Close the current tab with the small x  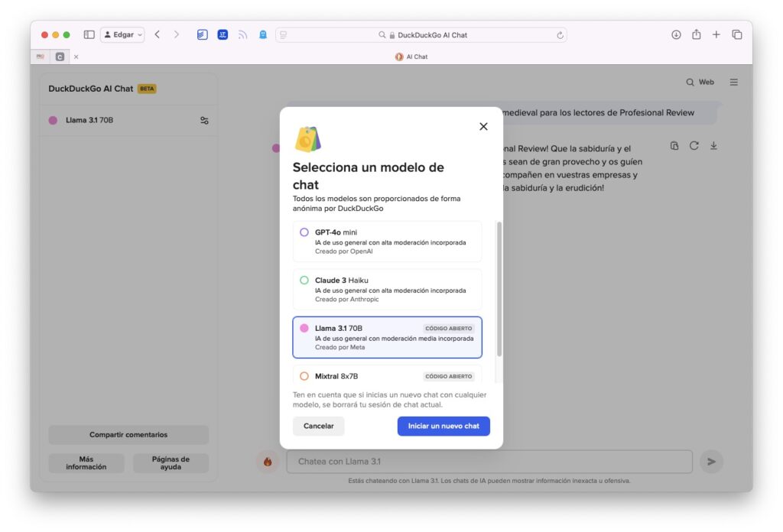[76, 57]
